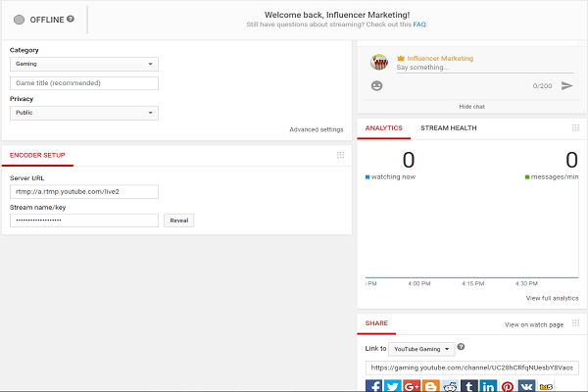Switch to the Analytics tab
The image size is (588, 392).
point(383,128)
